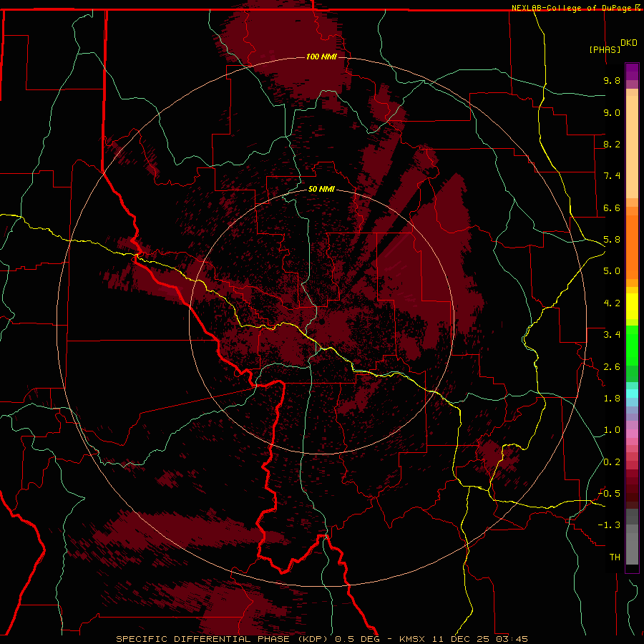Click the -1.3 color scale value
The image size is (644, 644).
tap(609, 525)
